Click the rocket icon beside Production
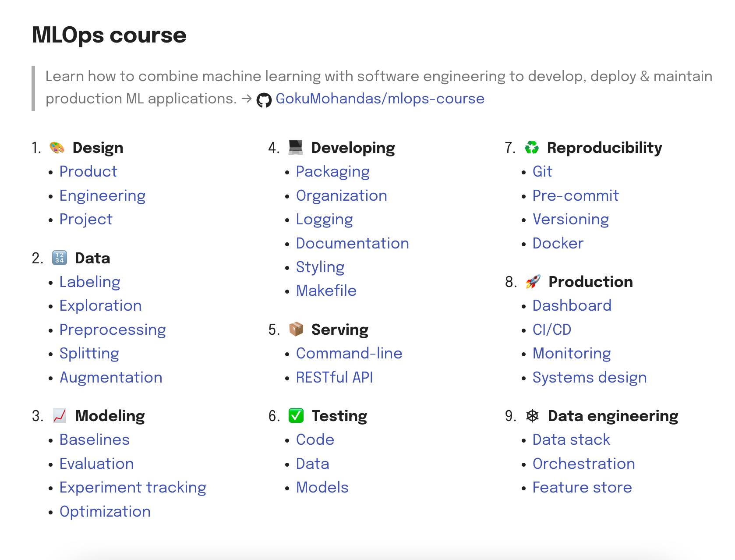 click(x=533, y=281)
